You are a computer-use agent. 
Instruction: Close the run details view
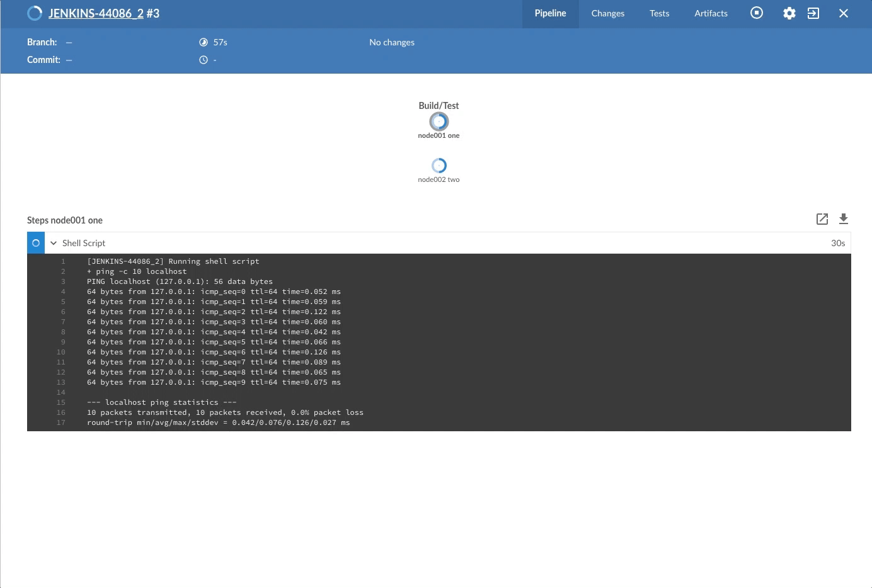click(844, 13)
